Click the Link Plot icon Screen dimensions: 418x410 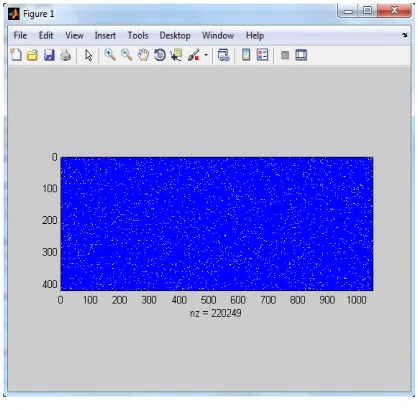(x=223, y=55)
